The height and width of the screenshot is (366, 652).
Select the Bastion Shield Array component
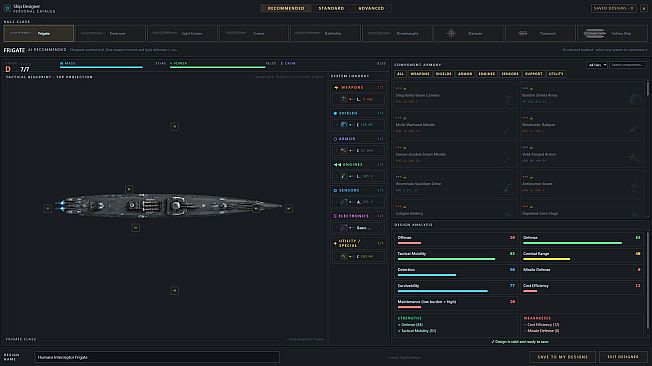click(582, 96)
